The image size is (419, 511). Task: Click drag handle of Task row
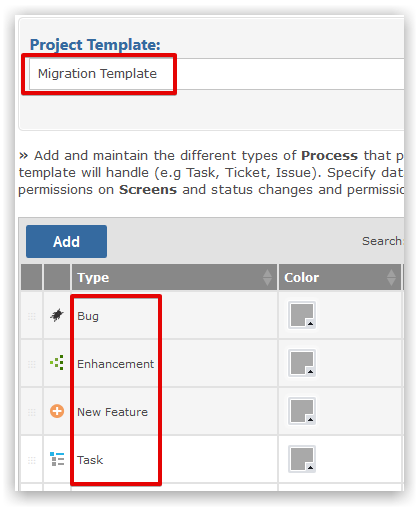click(x=32, y=460)
